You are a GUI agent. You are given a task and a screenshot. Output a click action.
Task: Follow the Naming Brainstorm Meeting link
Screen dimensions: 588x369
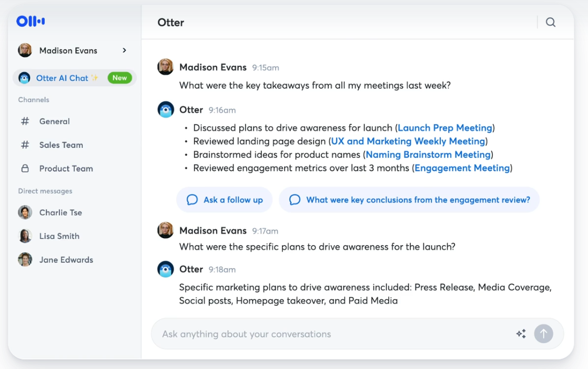(428, 155)
